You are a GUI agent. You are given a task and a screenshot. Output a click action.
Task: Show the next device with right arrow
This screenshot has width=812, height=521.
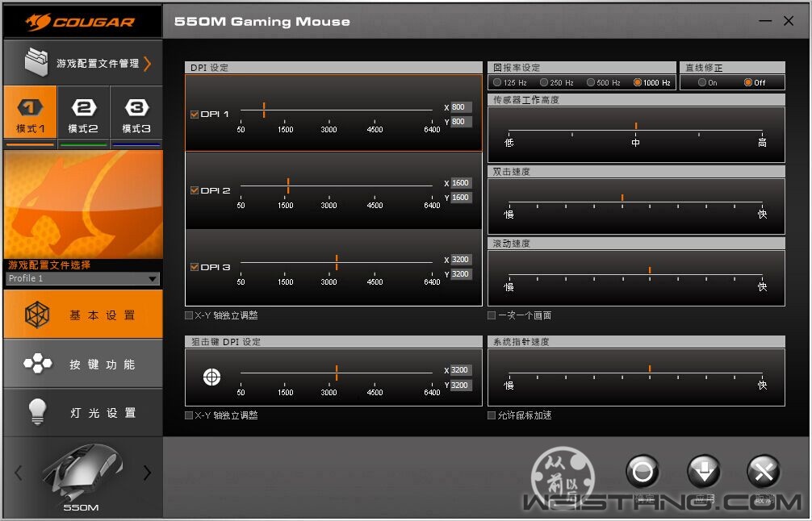point(147,473)
